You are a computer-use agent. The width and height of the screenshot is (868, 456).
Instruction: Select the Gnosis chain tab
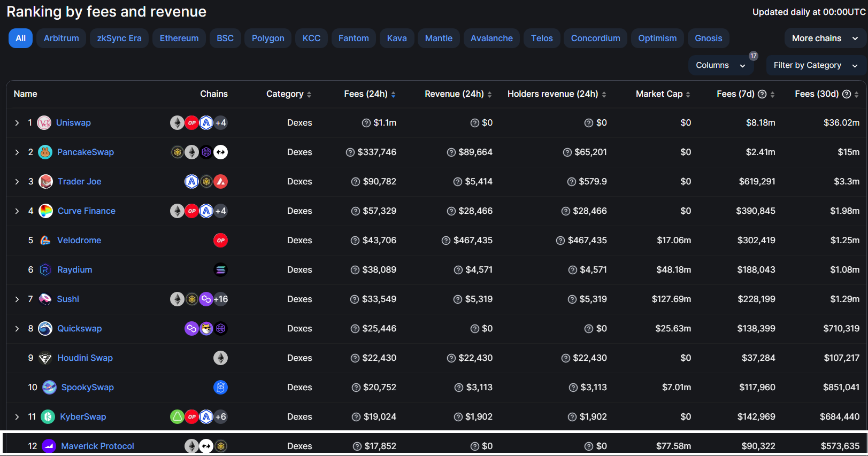pyautogui.click(x=709, y=38)
